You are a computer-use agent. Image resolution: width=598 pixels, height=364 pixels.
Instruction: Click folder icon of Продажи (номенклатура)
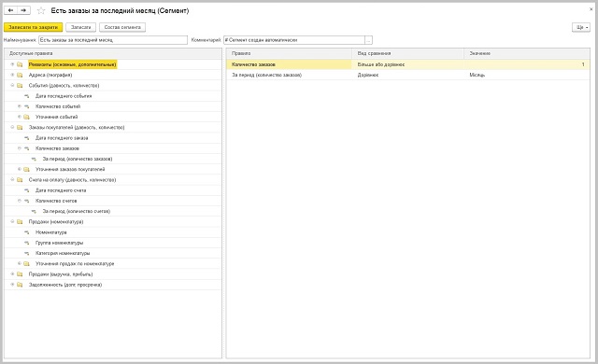[20, 221]
